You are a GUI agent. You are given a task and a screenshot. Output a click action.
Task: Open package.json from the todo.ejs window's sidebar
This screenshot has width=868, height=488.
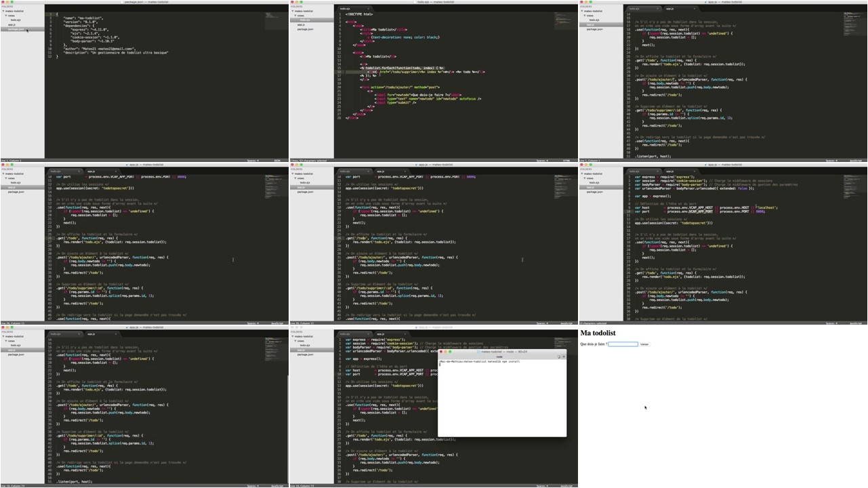tap(305, 29)
